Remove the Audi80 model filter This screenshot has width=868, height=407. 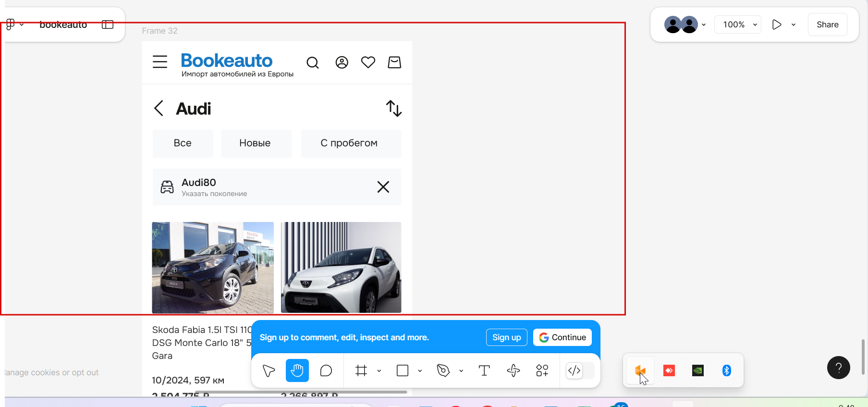click(383, 187)
